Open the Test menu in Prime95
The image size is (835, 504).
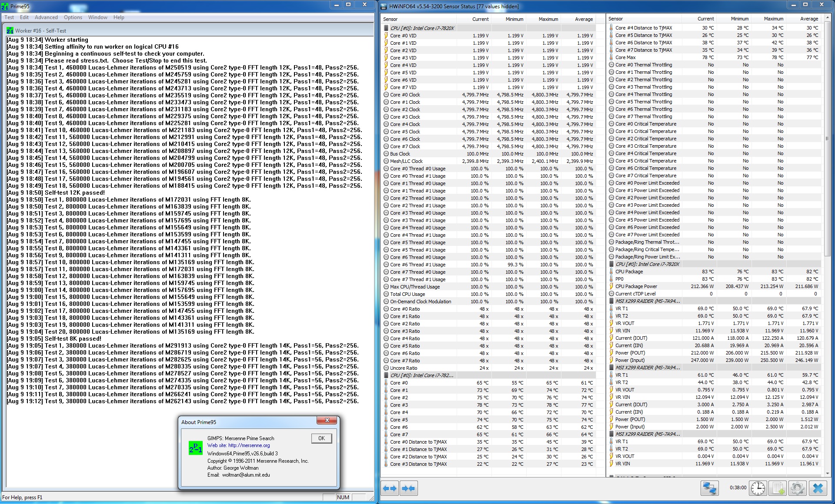tap(9, 17)
